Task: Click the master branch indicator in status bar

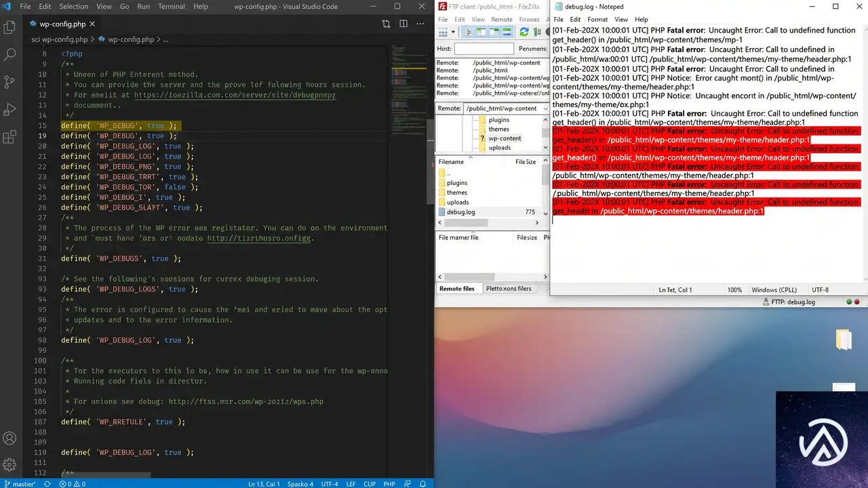Action: [20, 484]
